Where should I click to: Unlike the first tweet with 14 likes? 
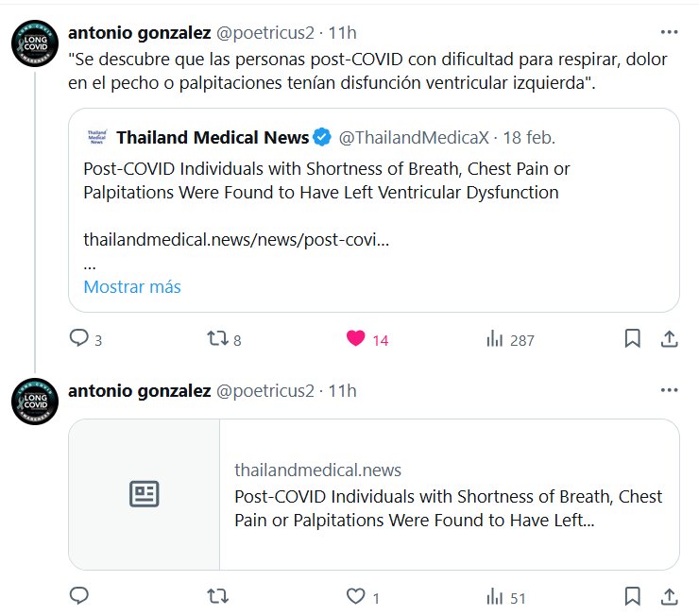[x=356, y=338]
